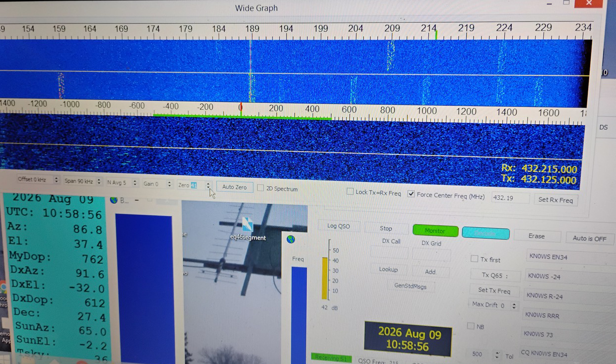Enable the Tx first checkbox
This screenshot has width=616, height=364.
(x=474, y=258)
